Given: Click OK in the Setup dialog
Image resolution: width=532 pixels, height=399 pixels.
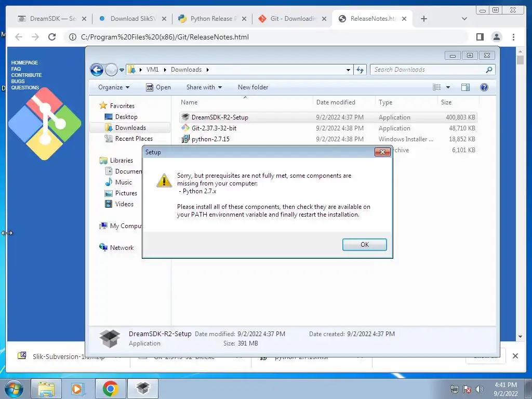Looking at the screenshot, I should click(364, 245).
